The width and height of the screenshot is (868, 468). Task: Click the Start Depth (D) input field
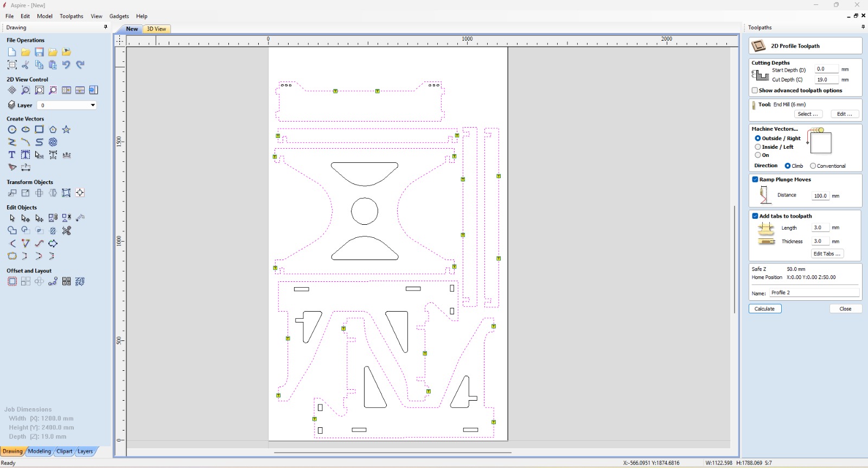coord(827,69)
